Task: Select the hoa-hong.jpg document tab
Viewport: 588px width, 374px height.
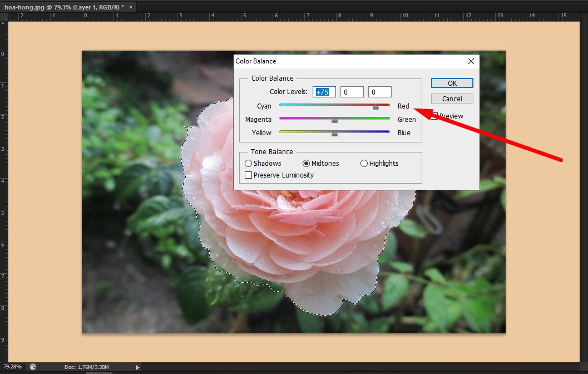Action: point(61,7)
